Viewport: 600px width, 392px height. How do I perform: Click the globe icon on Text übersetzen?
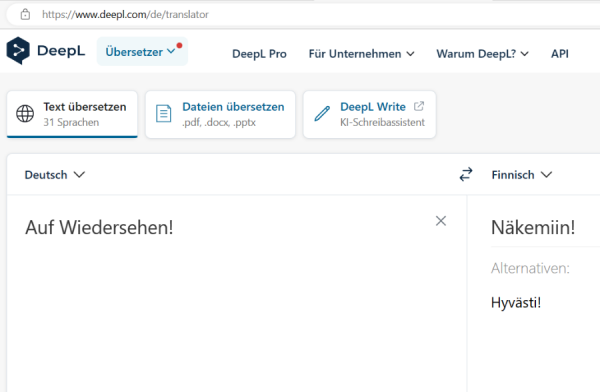tap(25, 114)
